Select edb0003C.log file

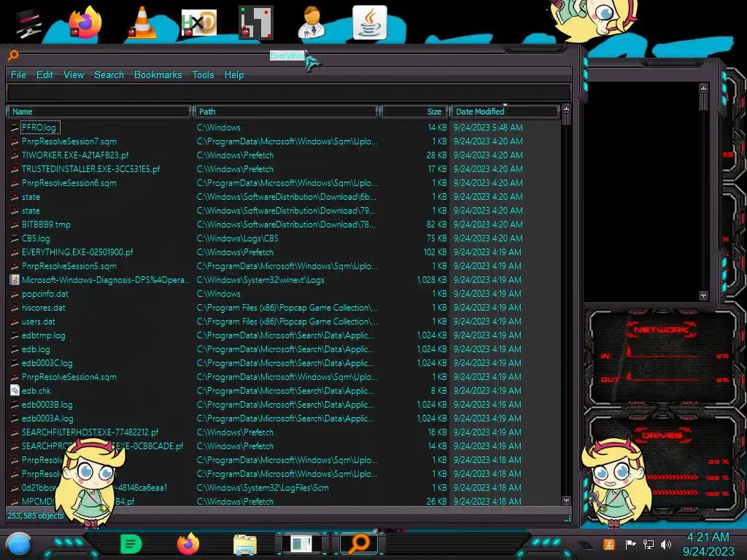pos(47,363)
